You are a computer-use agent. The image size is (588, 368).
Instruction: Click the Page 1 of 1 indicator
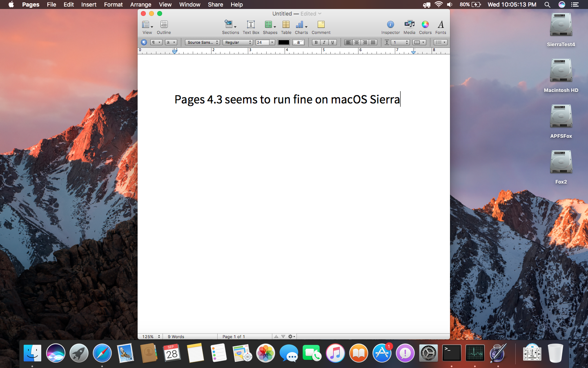[x=234, y=337]
